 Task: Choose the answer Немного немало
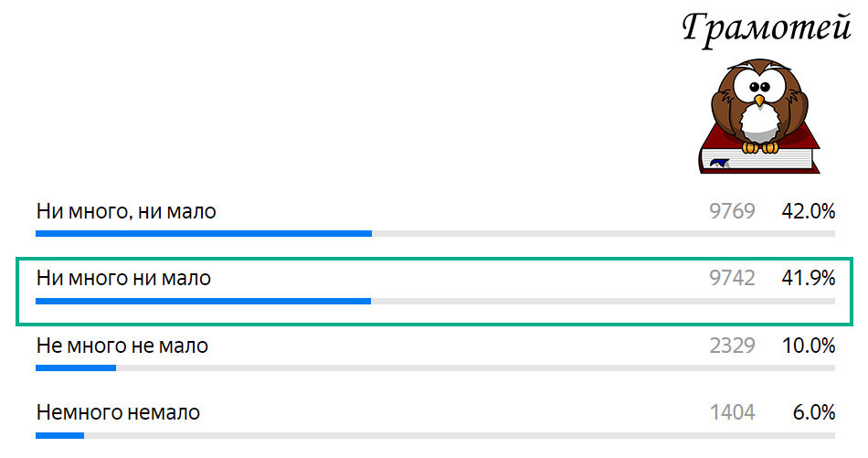[118, 412]
